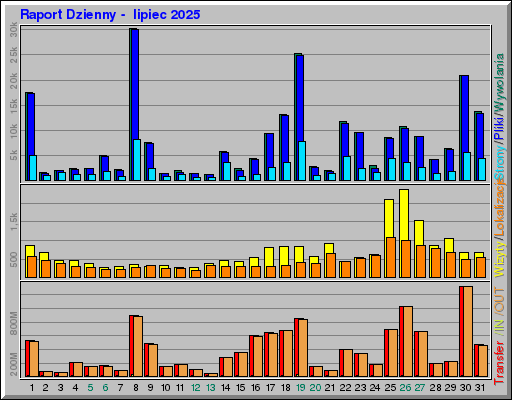The height and width of the screenshot is (400, 512).
Task: Select day 27 label on the x-axis
Action: click(420, 388)
